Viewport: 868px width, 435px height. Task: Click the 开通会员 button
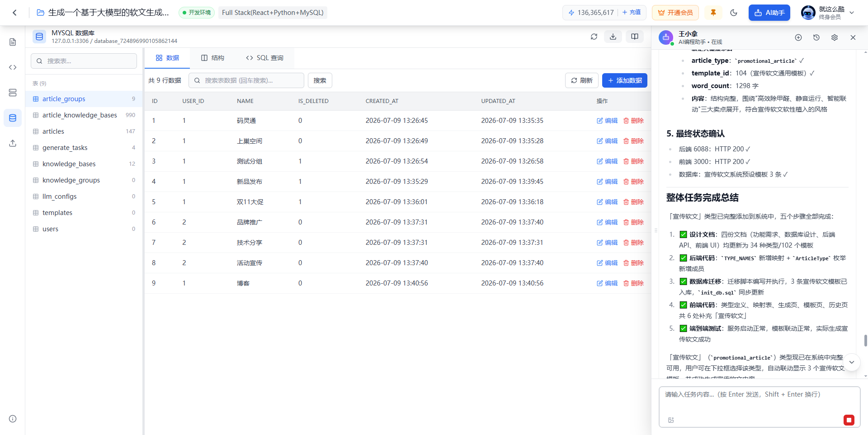tap(675, 13)
